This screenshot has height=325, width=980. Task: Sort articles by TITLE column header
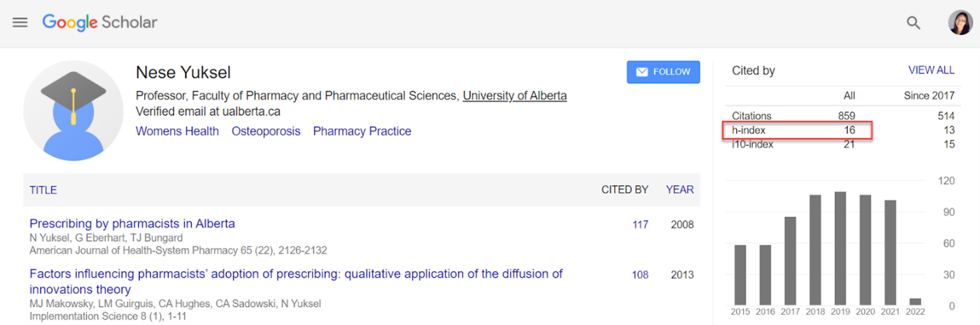[x=43, y=190]
